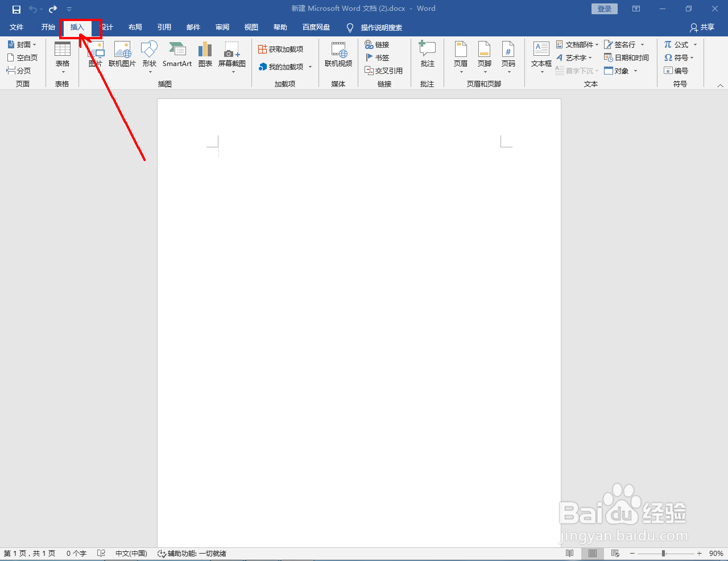Open Screenshot (屏幕截图) menu
Image resolution: width=728 pixels, height=561 pixels.
tap(232, 57)
